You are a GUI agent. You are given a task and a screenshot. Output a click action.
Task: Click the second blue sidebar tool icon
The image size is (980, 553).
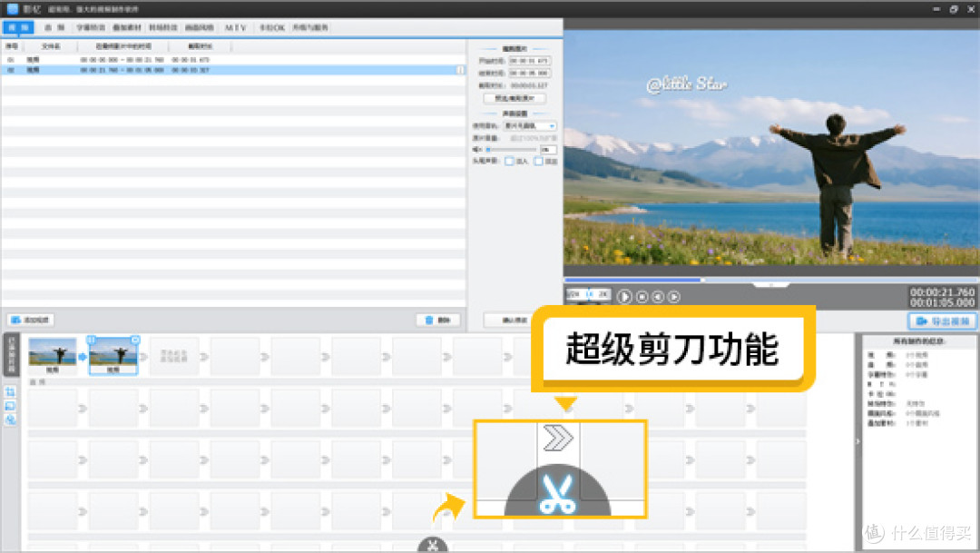pyautogui.click(x=10, y=406)
